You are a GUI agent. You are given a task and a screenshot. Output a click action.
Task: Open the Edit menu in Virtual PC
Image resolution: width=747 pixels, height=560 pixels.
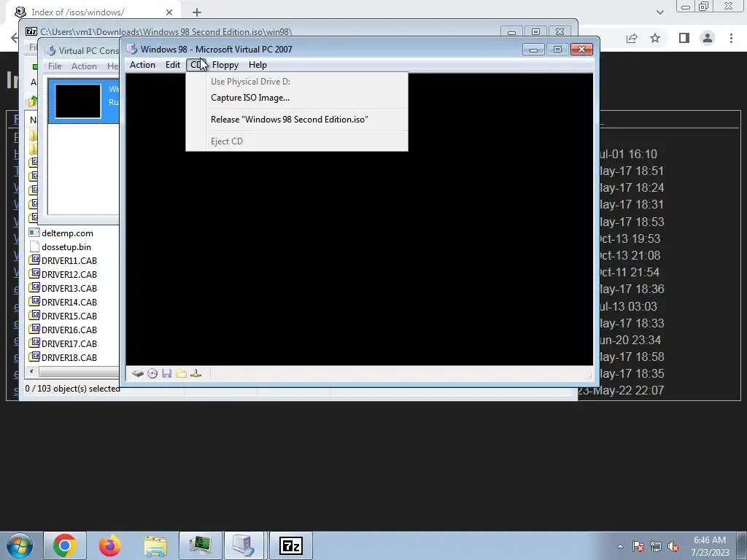[x=172, y=65]
